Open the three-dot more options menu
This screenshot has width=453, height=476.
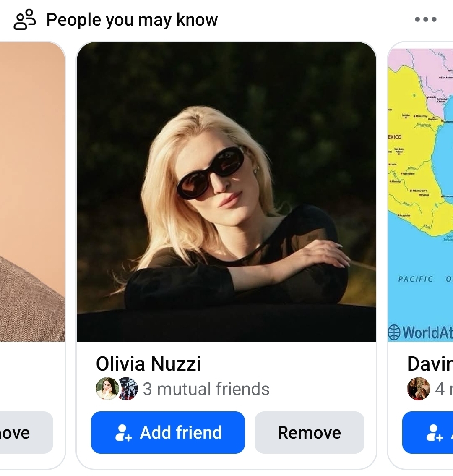pos(425,19)
